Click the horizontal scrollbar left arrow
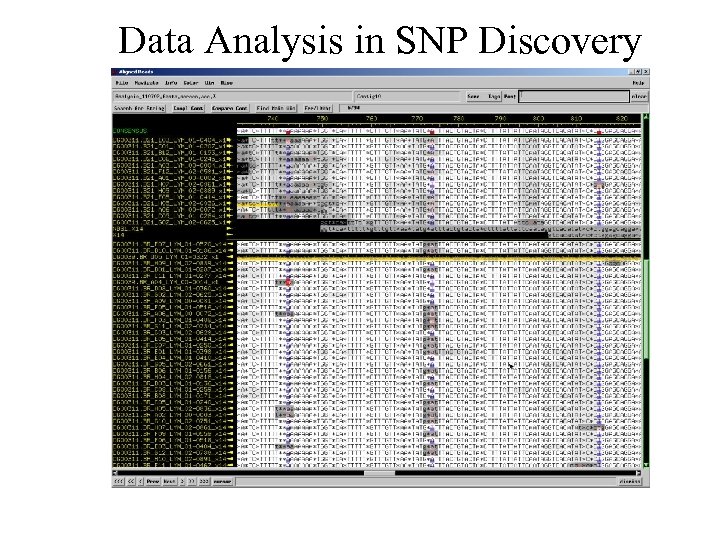Screen dimensions: 720x540 point(115,472)
